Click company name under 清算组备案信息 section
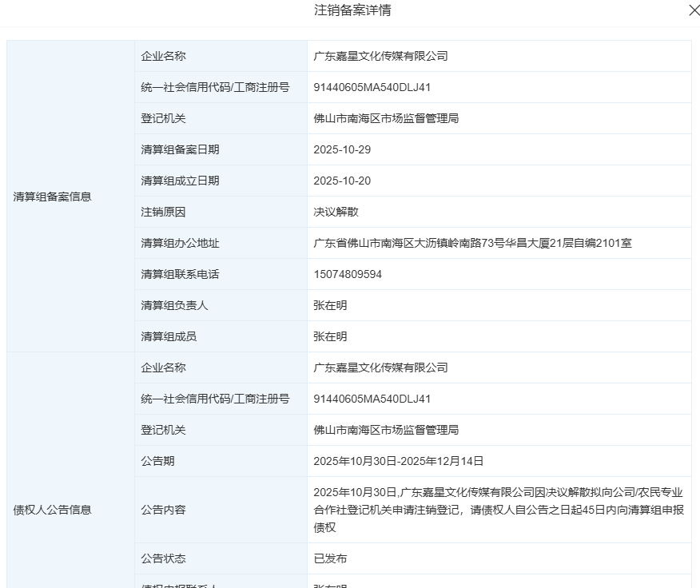 (x=380, y=56)
